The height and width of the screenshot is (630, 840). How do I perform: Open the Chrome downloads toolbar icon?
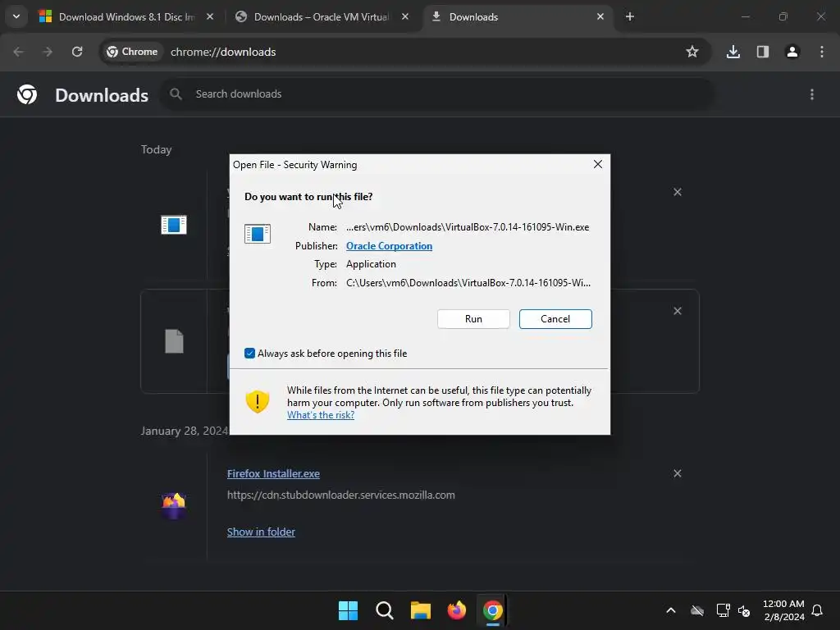[733, 52]
